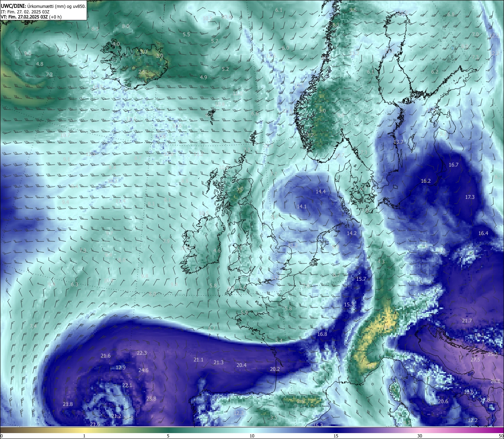The width and height of the screenshot is (504, 439).
Task: Click the 14.2 value near the German coast
Action: pos(352,233)
